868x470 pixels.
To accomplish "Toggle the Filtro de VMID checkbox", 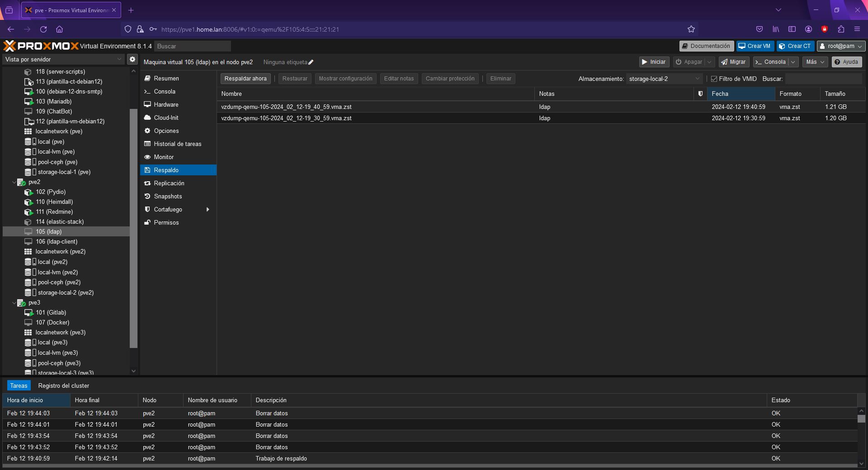I will tap(714, 79).
